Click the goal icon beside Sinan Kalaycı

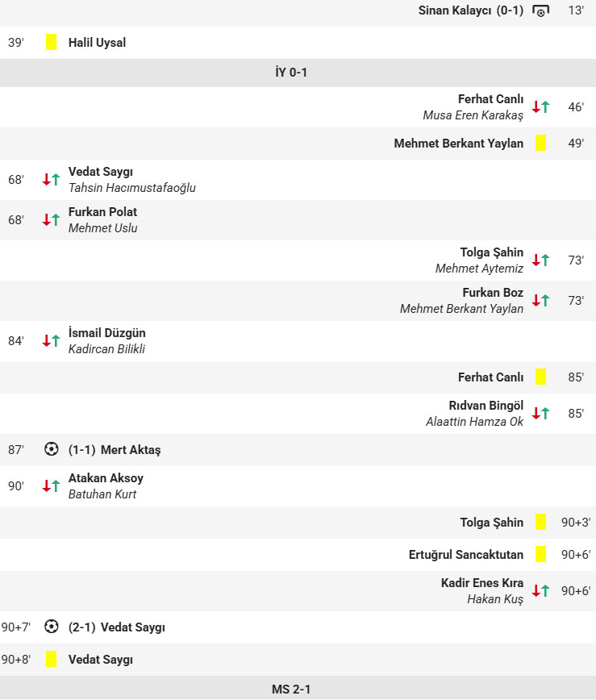(540, 10)
